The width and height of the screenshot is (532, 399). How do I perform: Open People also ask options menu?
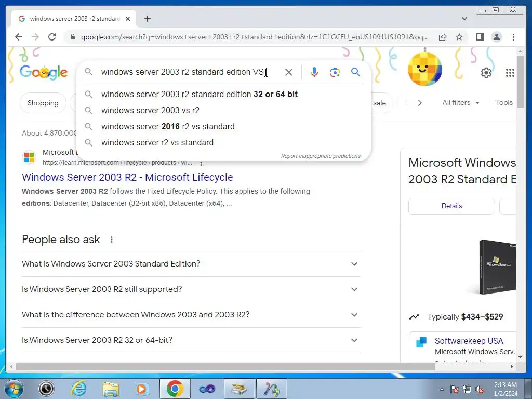[x=112, y=240]
